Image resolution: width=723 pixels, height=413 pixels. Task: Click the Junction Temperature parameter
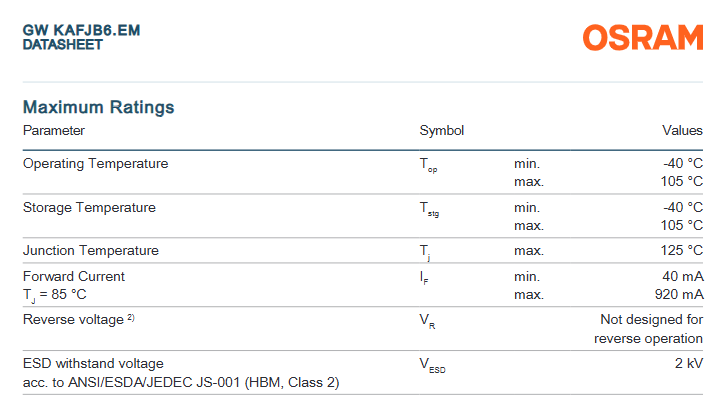[x=91, y=250]
